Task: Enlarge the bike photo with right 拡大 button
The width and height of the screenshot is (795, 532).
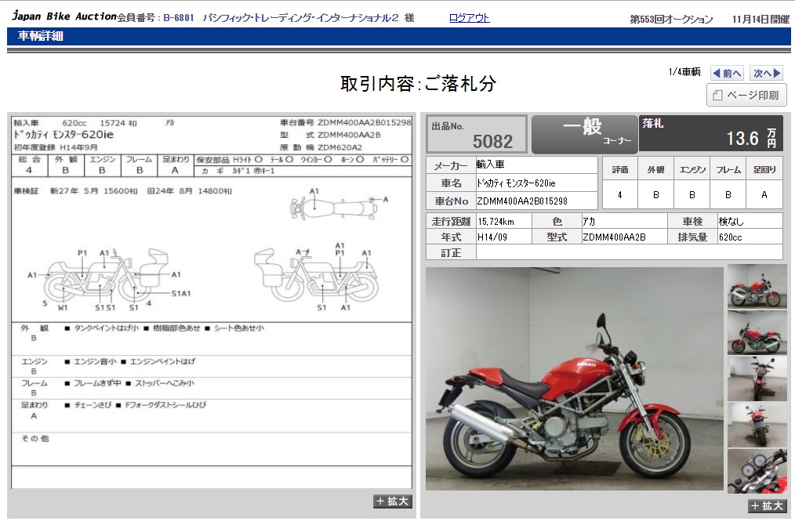Action: (x=767, y=505)
